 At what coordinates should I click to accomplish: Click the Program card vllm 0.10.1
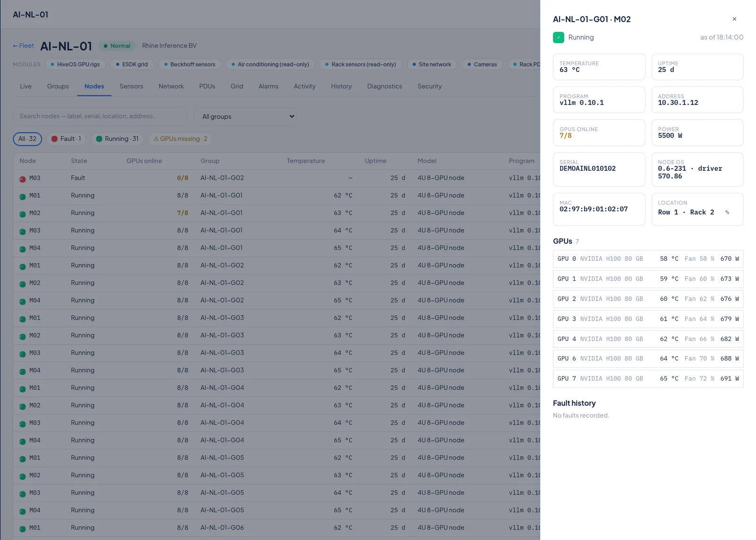pyautogui.click(x=599, y=100)
